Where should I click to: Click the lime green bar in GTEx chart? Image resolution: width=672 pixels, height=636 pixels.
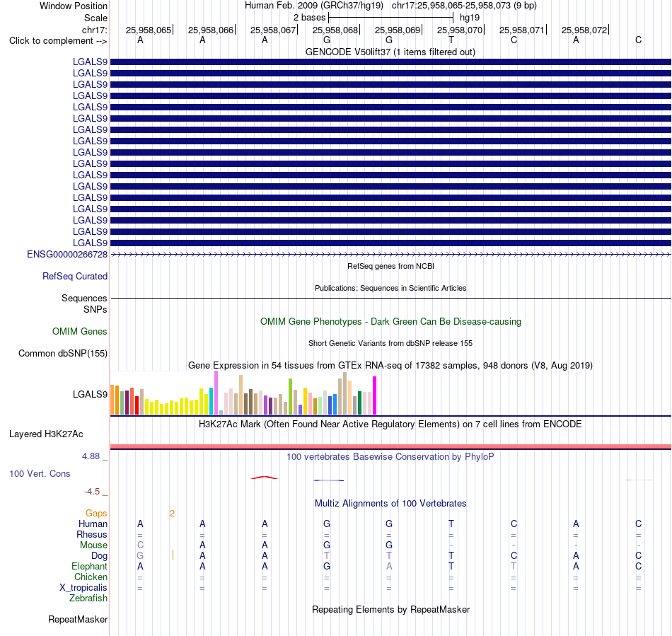[x=290, y=397]
